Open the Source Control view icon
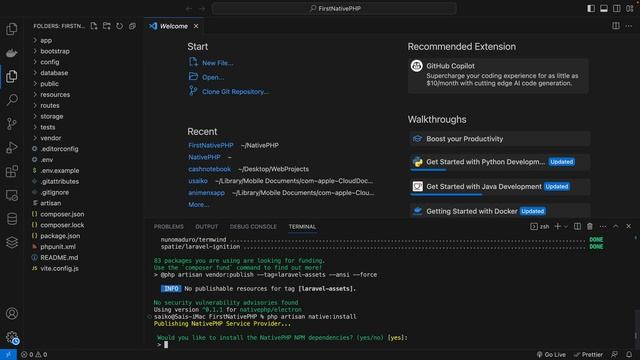 click(12, 123)
